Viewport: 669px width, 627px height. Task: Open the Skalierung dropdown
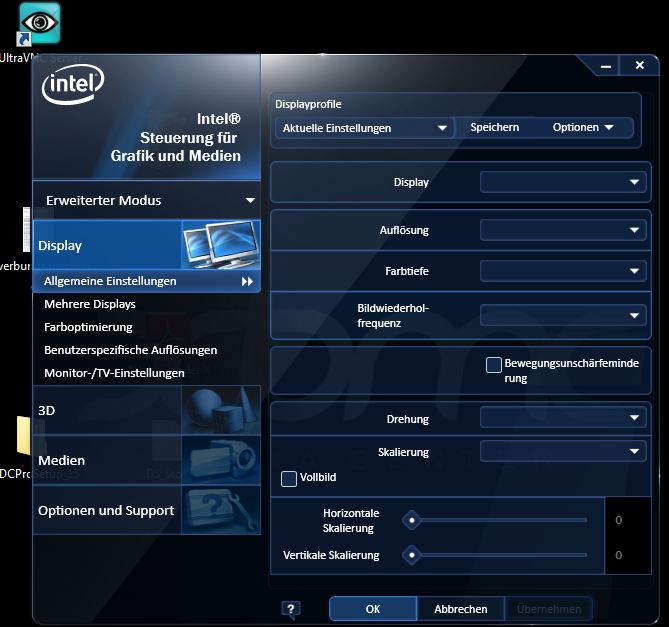[x=563, y=451]
